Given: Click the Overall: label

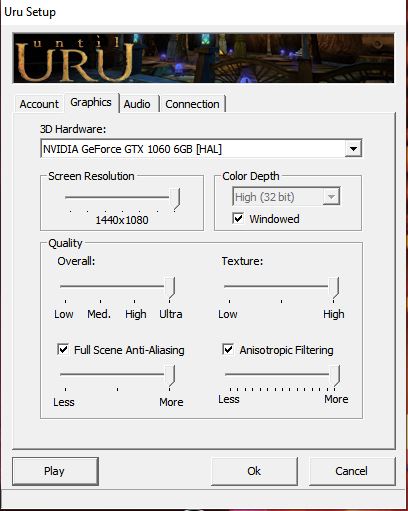Looking at the screenshot, I should (x=76, y=261).
